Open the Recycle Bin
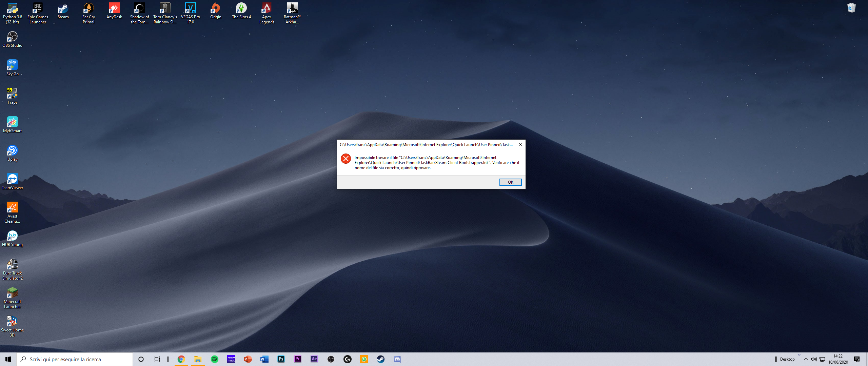 [851, 8]
